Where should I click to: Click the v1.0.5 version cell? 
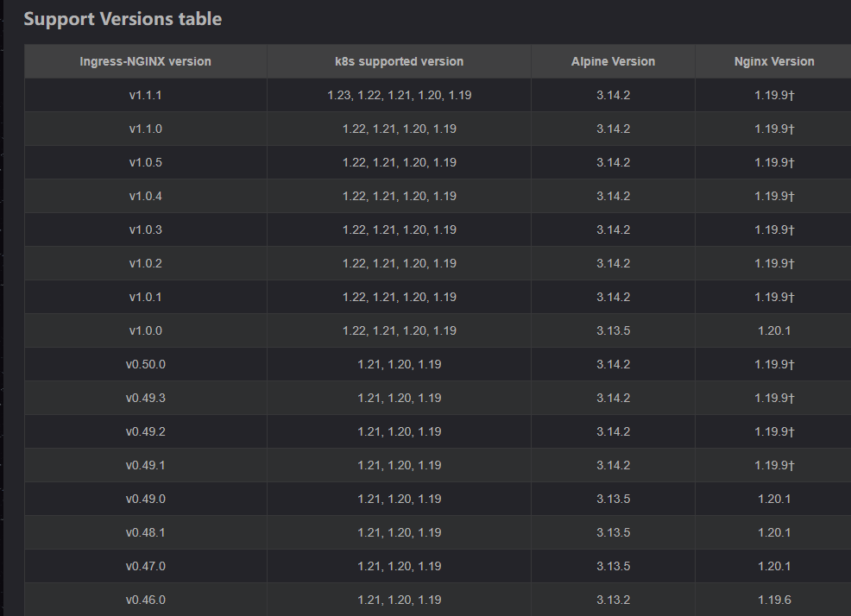pyautogui.click(x=145, y=162)
